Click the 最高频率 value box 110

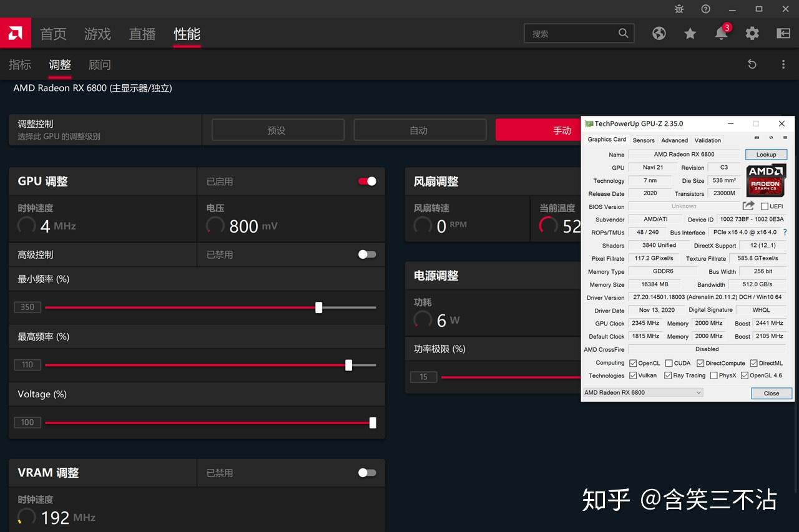point(27,365)
